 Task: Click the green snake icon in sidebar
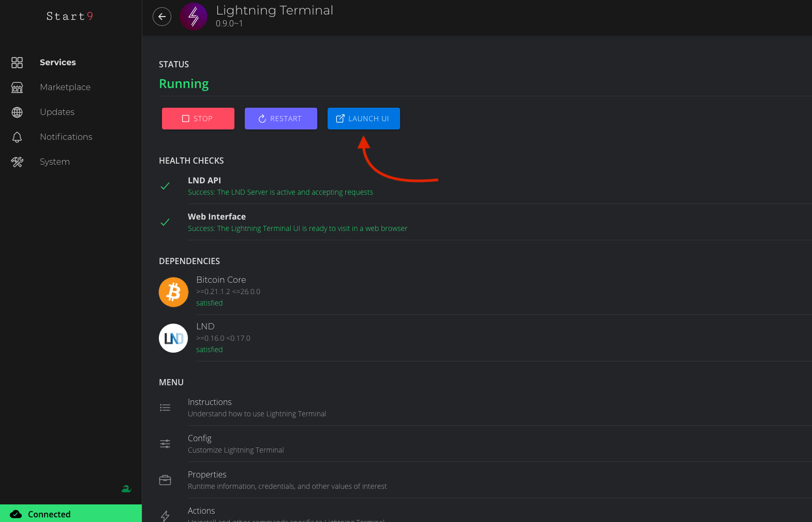pos(126,488)
